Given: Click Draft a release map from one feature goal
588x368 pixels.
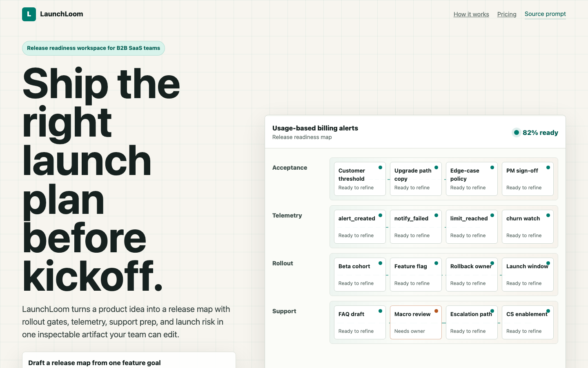Looking at the screenshot, I should click(94, 363).
